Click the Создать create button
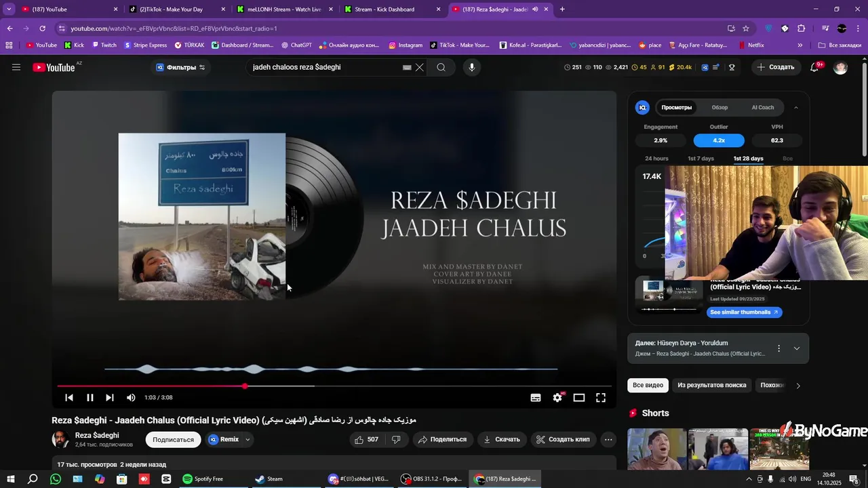 (775, 67)
